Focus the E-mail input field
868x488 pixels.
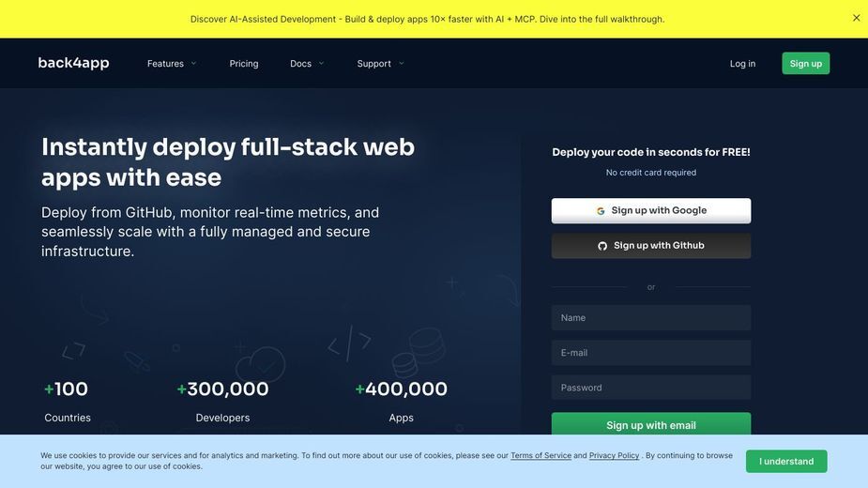(x=651, y=353)
